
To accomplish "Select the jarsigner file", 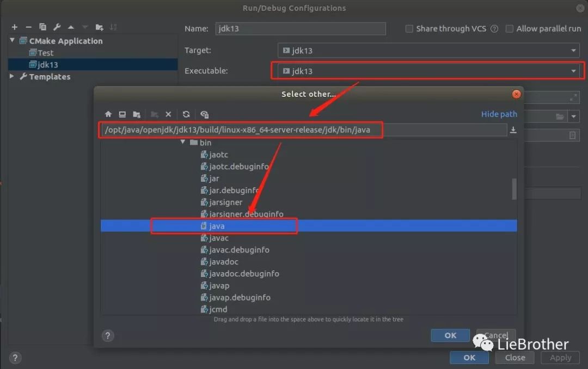I will (x=221, y=202).
